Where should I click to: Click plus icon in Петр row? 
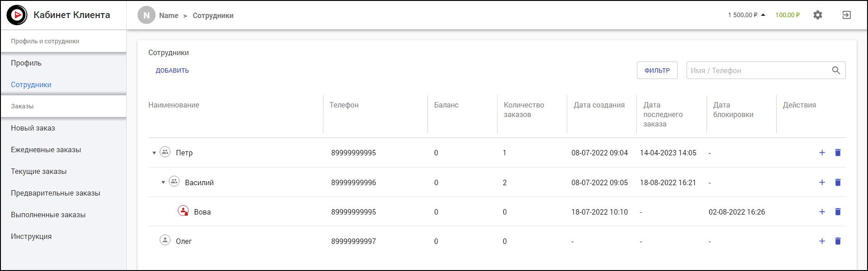[x=822, y=153]
